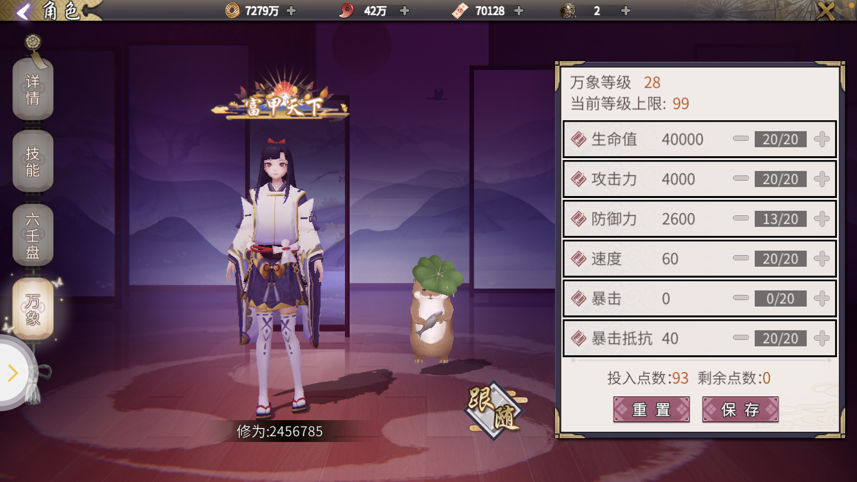Screen dimensions: 857x482
Task: Open the 六壬盘 lantern tab
Action: click(33, 236)
